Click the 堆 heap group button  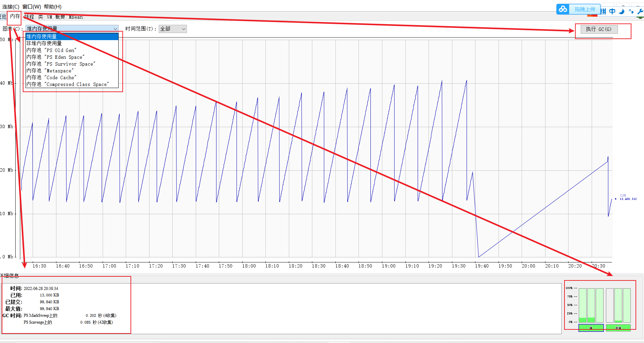pyautogui.click(x=591, y=328)
